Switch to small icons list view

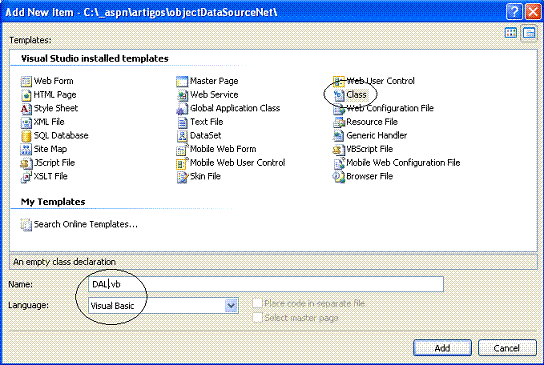click(x=529, y=33)
